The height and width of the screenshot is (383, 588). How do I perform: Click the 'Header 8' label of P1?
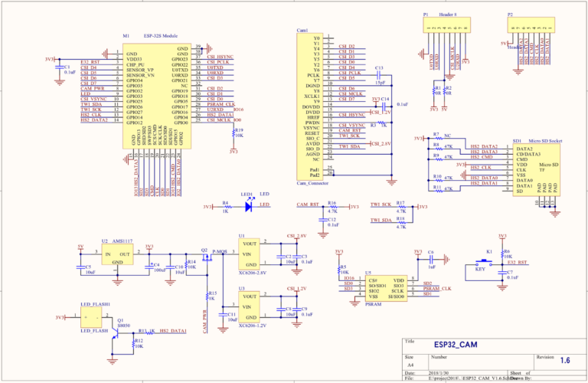click(x=448, y=15)
